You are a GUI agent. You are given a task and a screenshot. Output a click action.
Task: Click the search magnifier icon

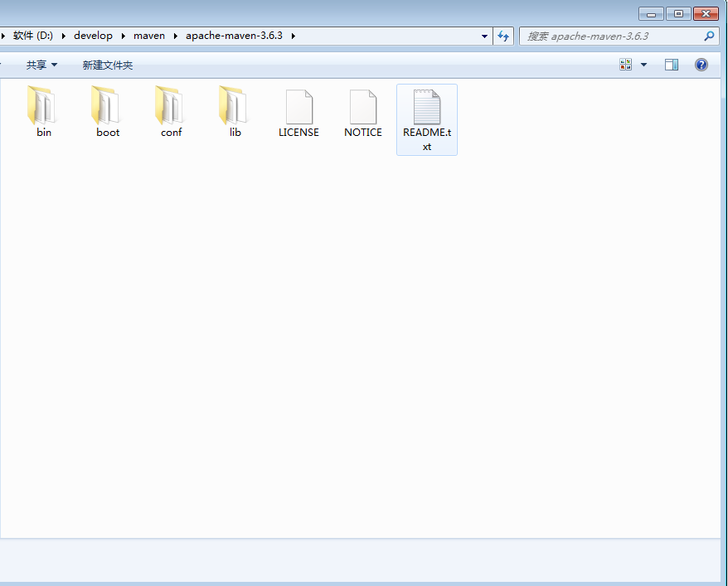coord(709,36)
